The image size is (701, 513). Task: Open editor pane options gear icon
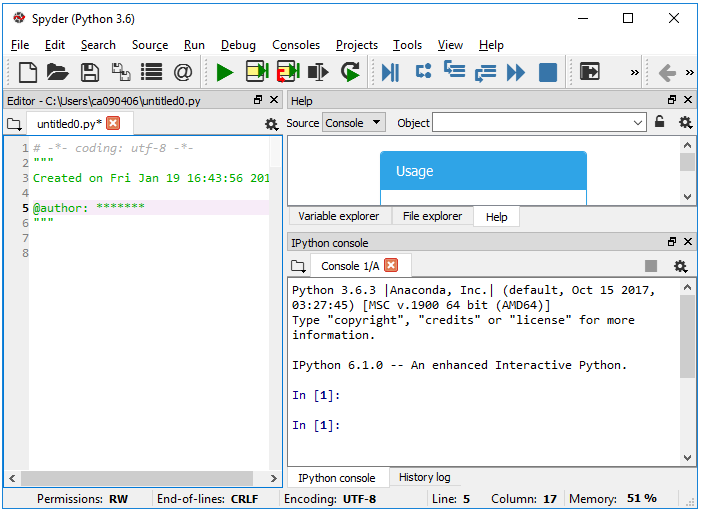(271, 124)
